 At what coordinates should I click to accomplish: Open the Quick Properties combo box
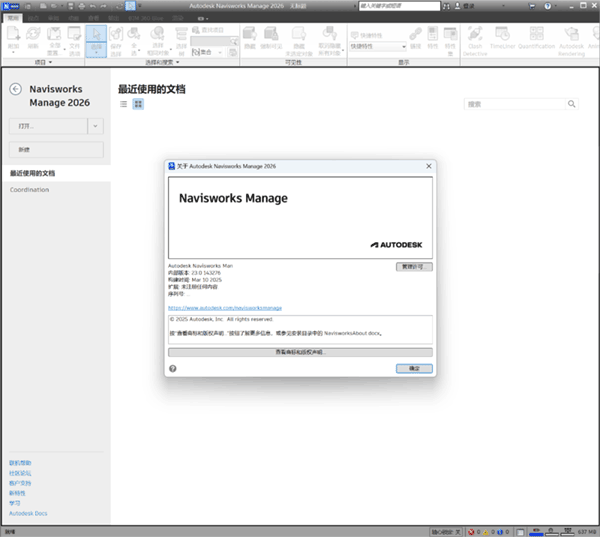tap(378, 46)
